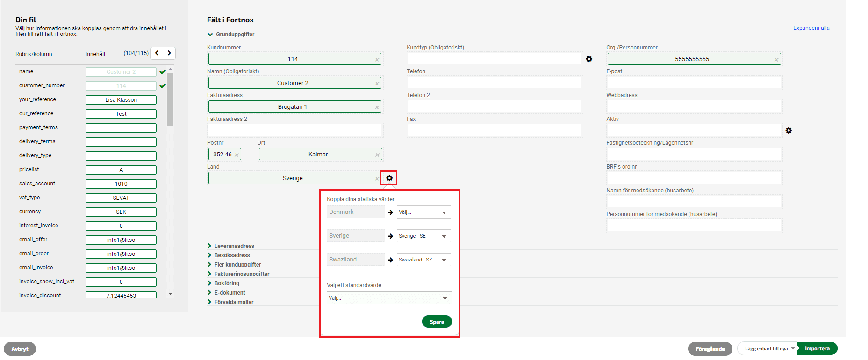
Task: Click Personnummer för medsökande field
Action: coord(694,226)
